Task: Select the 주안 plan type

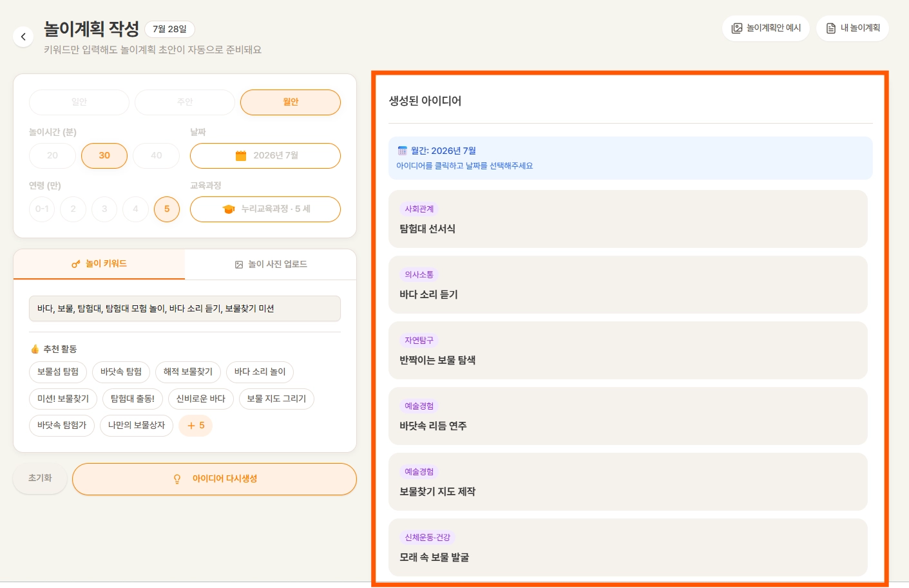Action: [185, 102]
